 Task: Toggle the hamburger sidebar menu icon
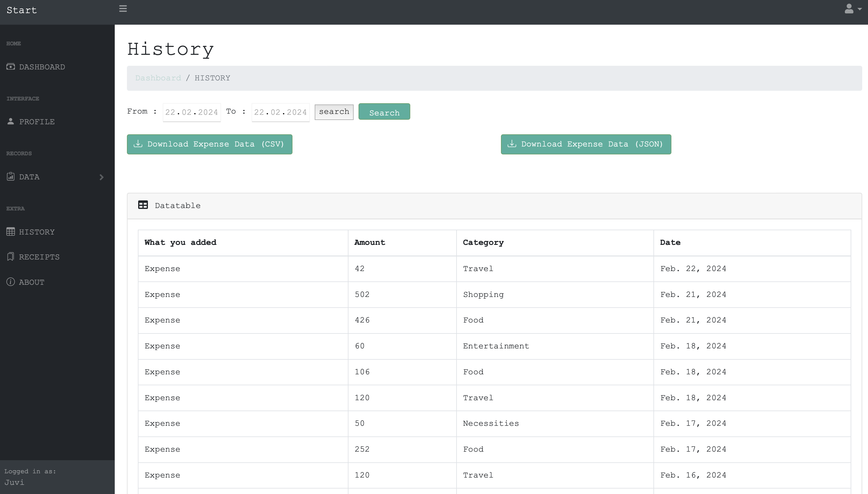(123, 9)
